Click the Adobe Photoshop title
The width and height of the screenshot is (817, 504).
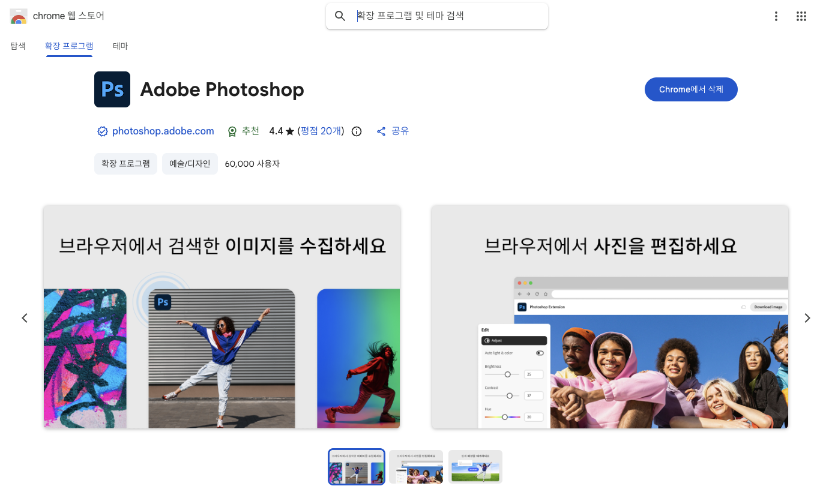(x=222, y=89)
